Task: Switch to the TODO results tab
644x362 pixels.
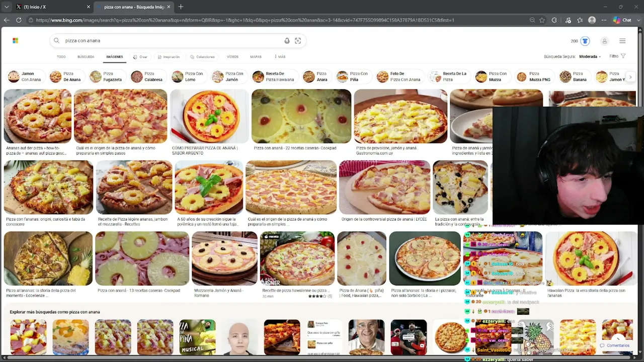Action: click(x=61, y=57)
